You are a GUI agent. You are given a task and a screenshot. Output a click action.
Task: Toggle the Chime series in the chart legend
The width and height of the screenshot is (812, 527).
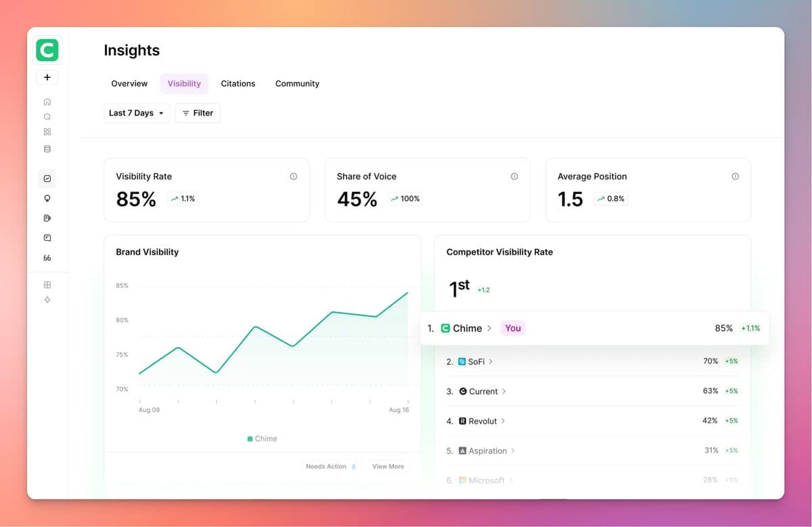[262, 438]
